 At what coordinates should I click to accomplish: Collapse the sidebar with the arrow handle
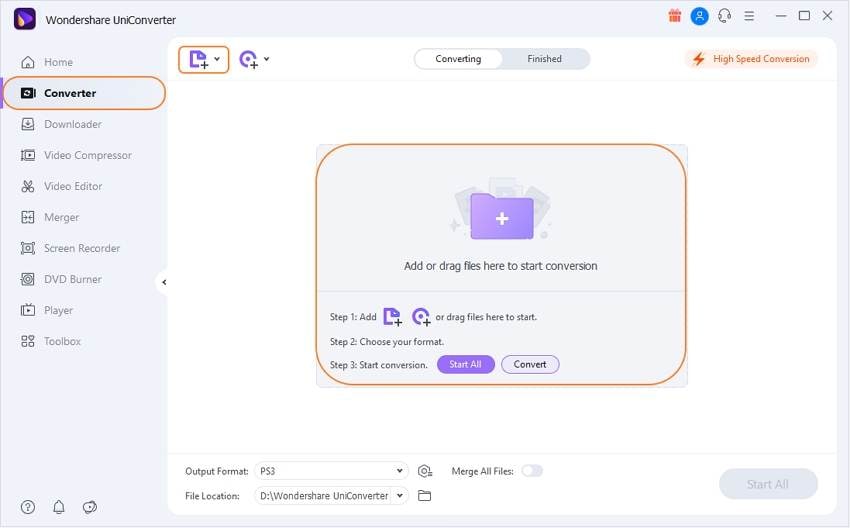pyautogui.click(x=163, y=282)
